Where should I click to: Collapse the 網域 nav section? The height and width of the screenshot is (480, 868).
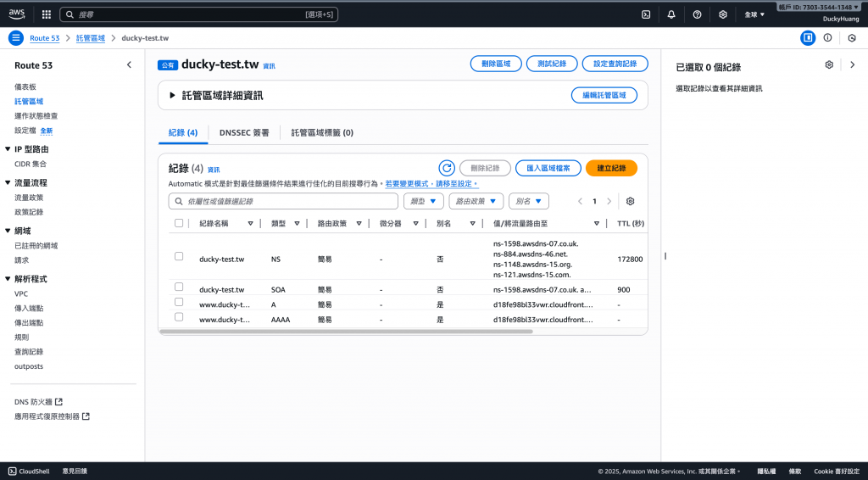tap(7, 231)
